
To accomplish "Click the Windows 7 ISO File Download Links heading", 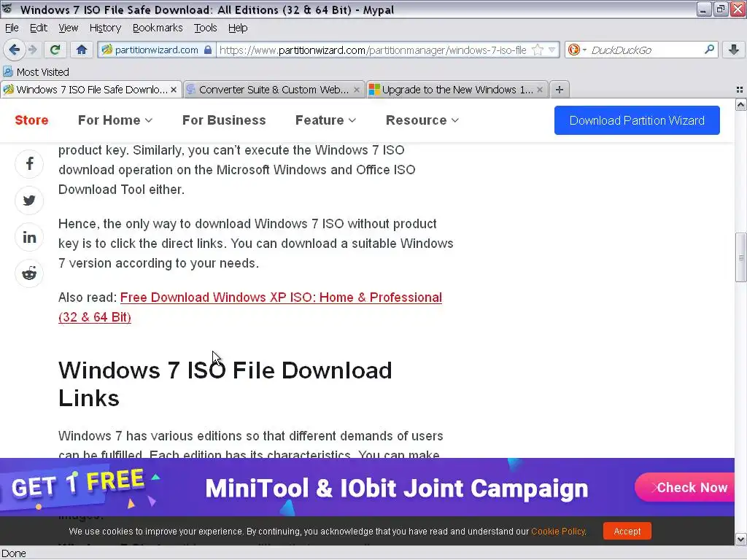I will pos(225,384).
